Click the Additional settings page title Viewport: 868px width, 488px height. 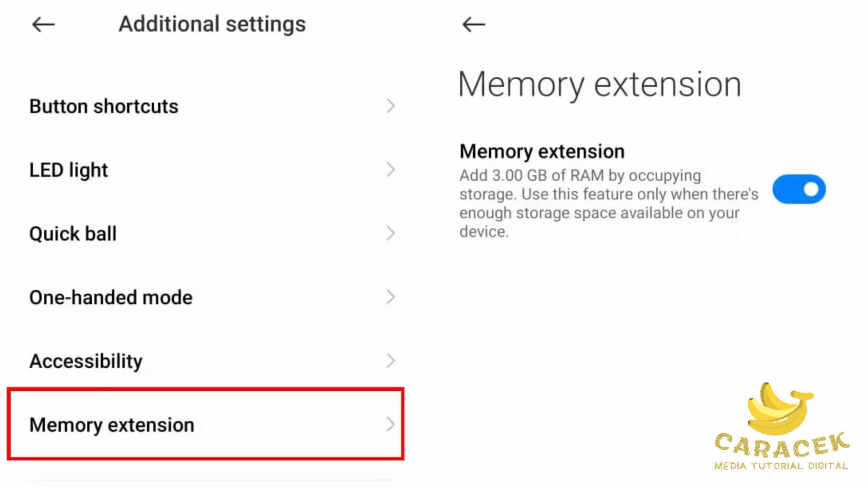(212, 24)
